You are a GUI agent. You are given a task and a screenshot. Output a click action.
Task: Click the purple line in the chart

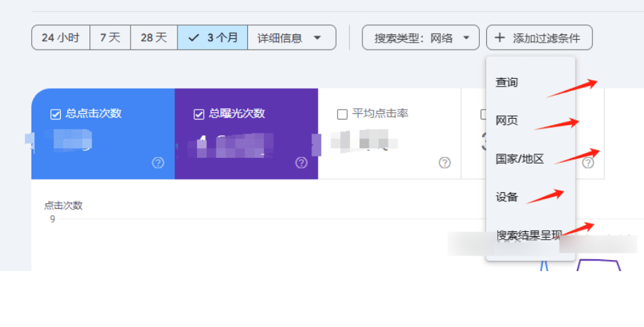(599, 261)
